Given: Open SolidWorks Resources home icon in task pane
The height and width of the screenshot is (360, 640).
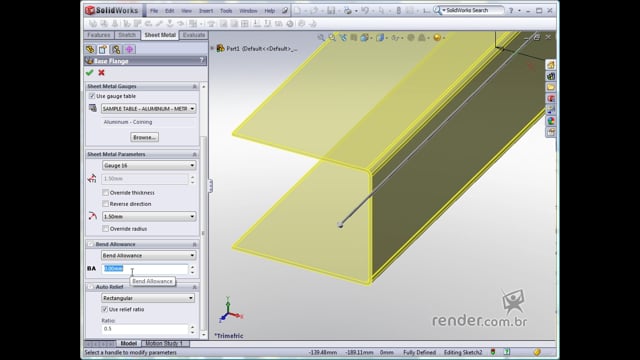Looking at the screenshot, I should 551,65.
